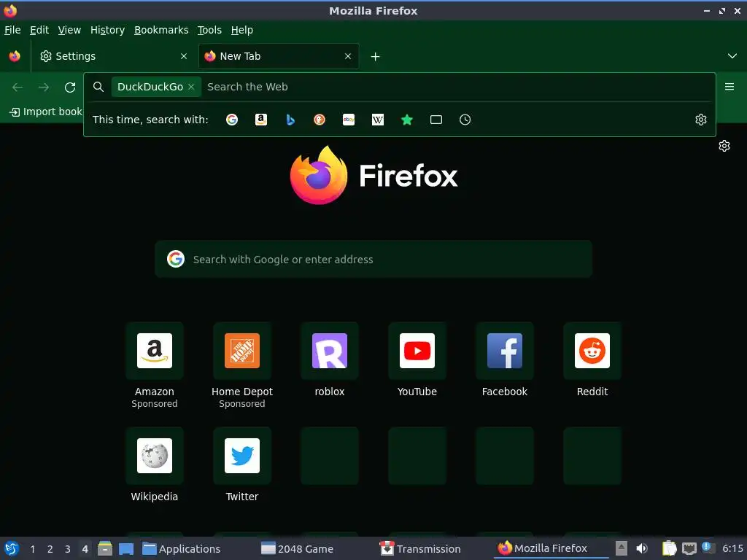Click show desktop icon in taskbar
The height and width of the screenshot is (560, 747).
(126, 548)
